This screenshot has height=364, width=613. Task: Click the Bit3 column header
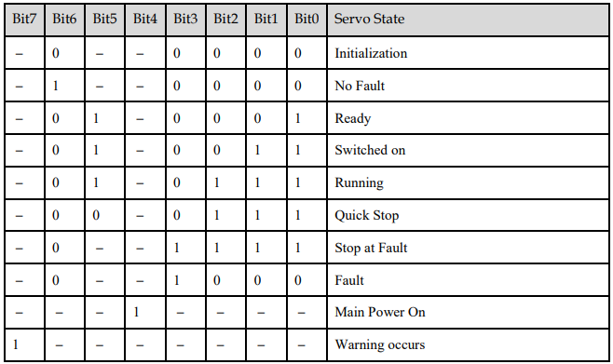click(185, 20)
